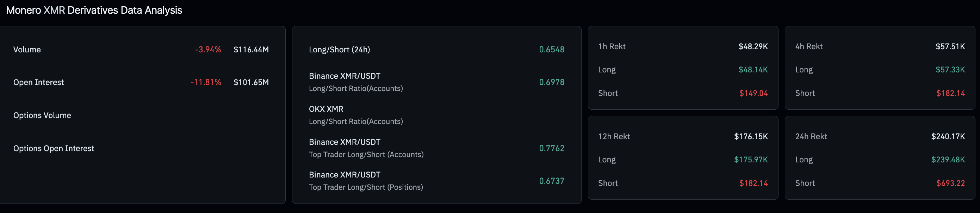The height and width of the screenshot is (213, 980).
Task: Click the Open Interest label
Action: point(38,82)
